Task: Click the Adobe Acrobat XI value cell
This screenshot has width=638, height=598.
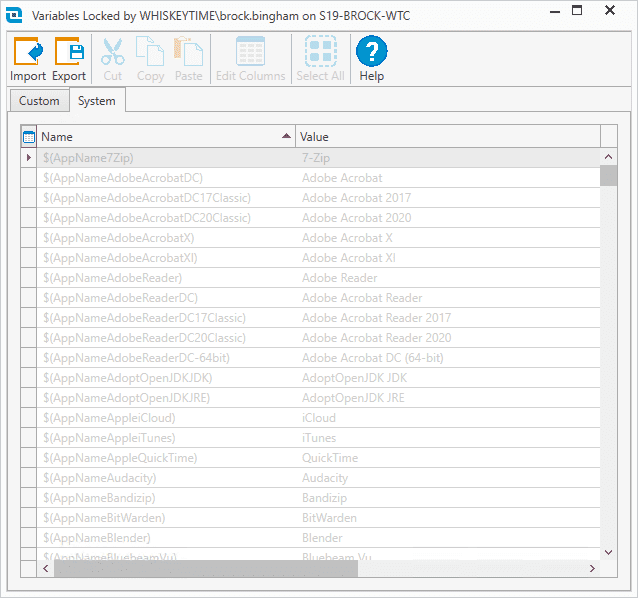Action: (448, 258)
